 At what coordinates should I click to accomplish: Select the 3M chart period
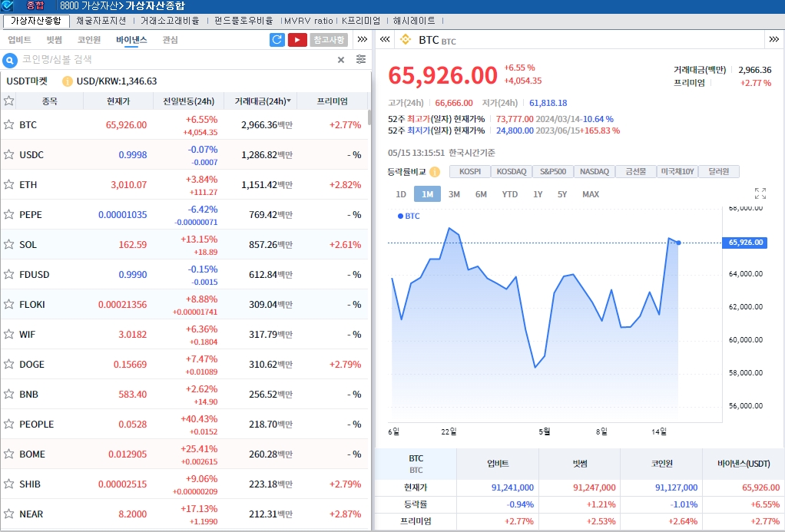pos(454,194)
